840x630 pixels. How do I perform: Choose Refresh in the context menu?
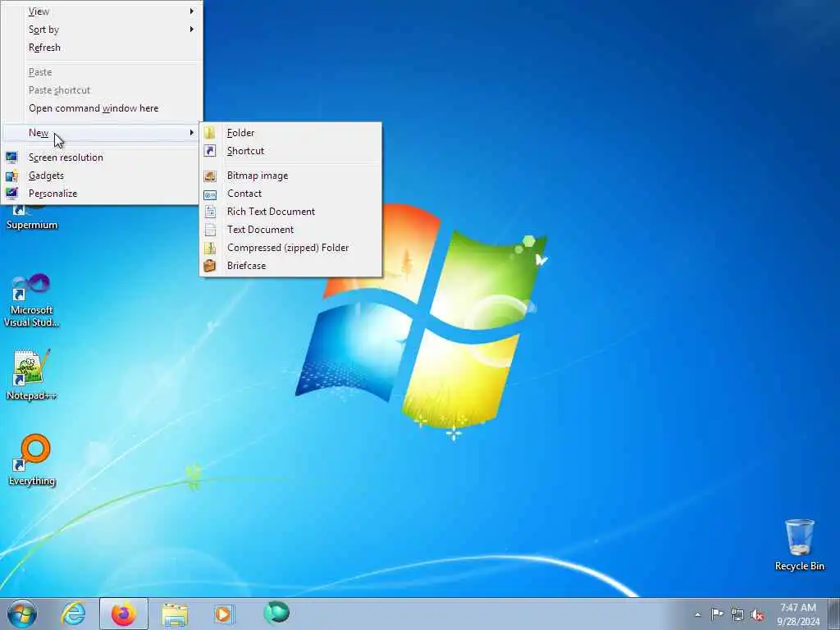[x=102, y=48]
